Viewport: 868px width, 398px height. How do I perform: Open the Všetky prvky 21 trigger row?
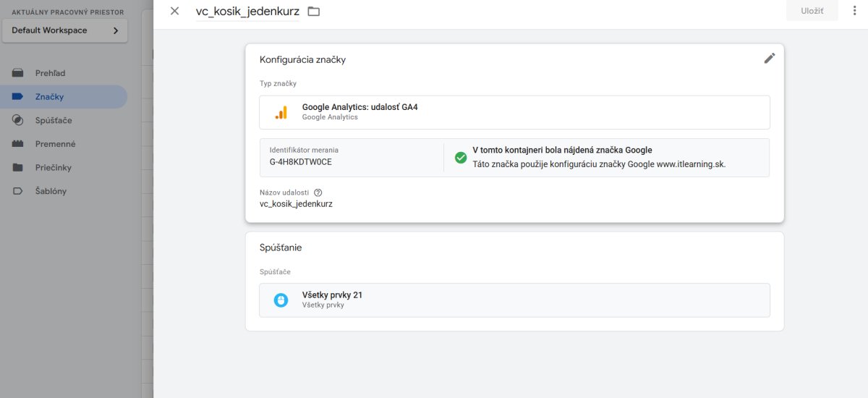click(514, 300)
